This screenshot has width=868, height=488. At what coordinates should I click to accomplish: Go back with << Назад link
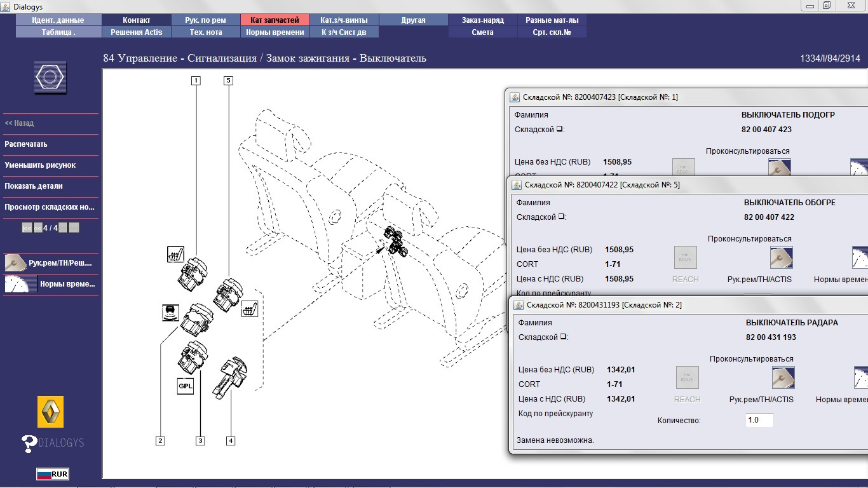(20, 123)
